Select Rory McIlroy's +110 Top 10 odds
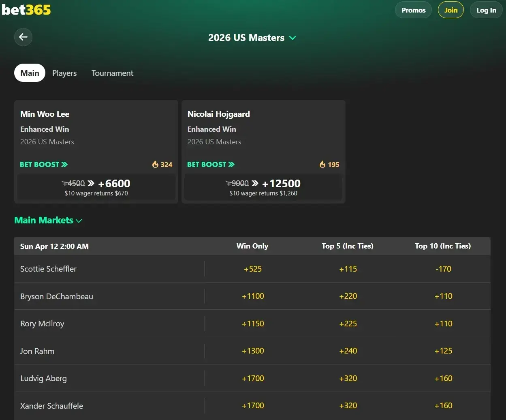 (x=443, y=324)
